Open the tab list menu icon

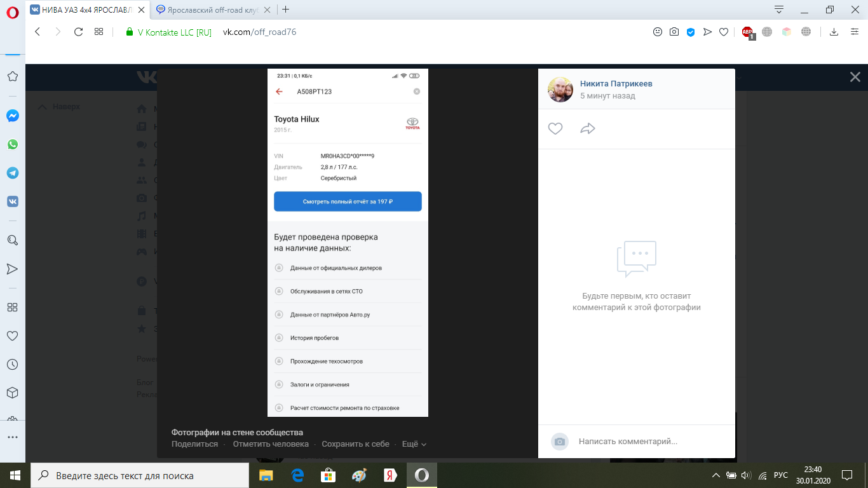pos(779,10)
